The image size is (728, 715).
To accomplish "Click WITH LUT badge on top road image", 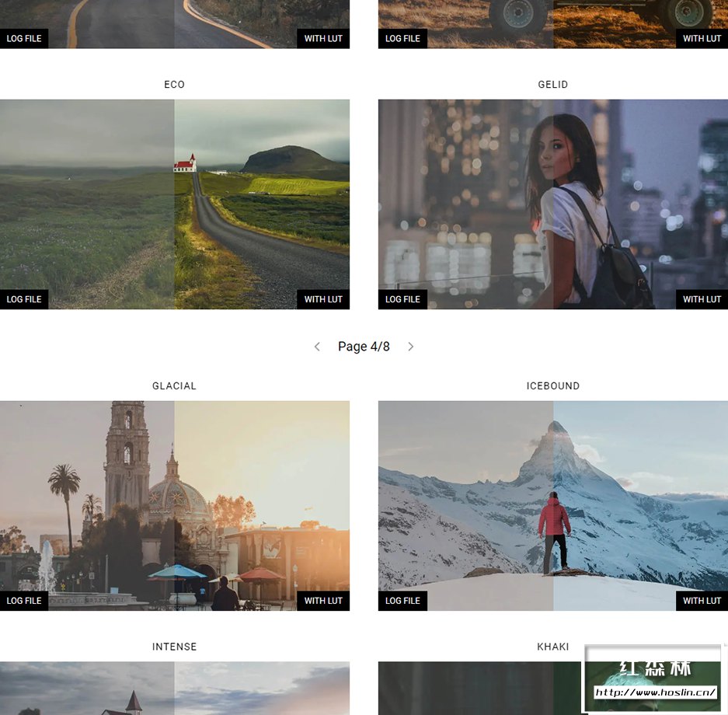I will pos(323,39).
